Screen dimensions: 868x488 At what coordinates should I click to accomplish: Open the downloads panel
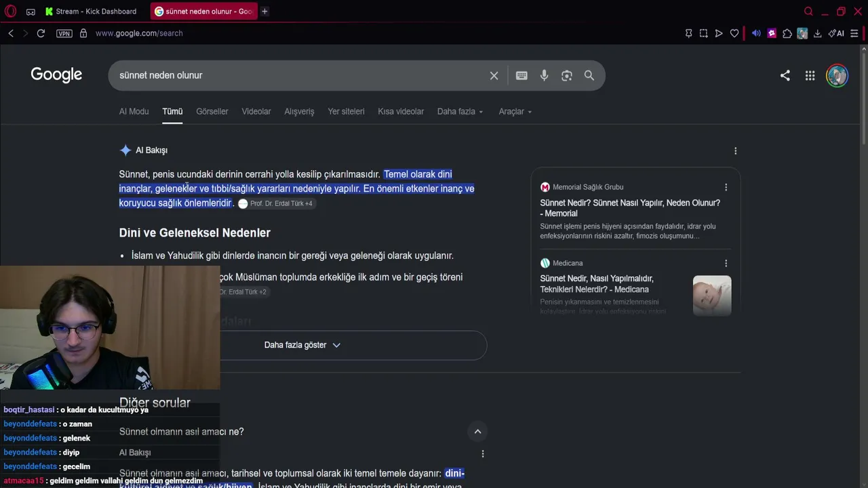coord(817,33)
